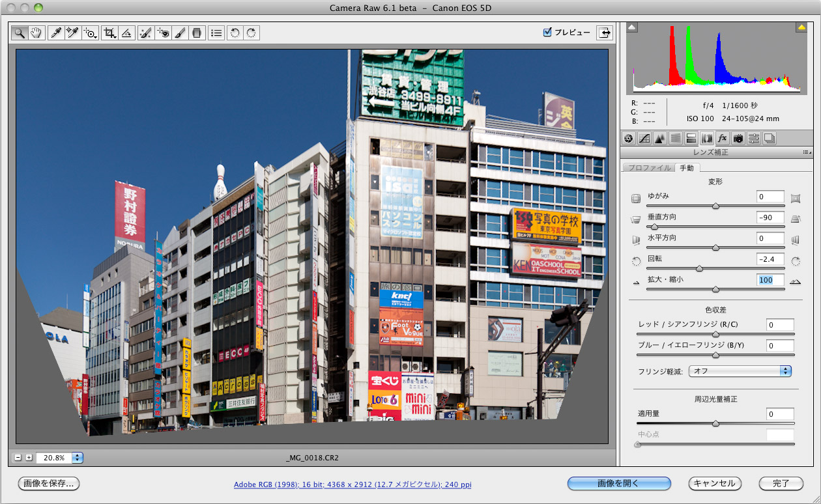This screenshot has width=821, height=504.
Task: Toggle the プレビュー checkbox
Action: (x=547, y=32)
